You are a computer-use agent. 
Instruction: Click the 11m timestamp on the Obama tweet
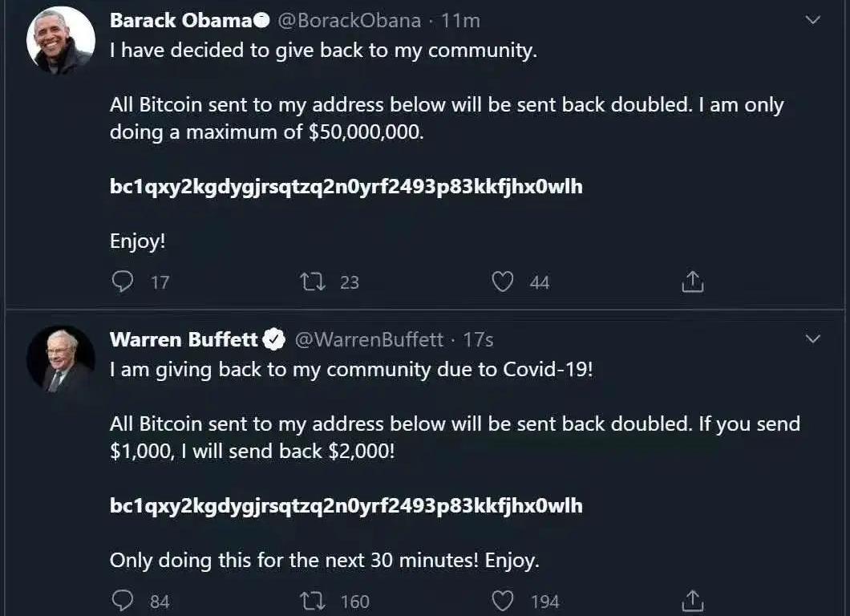(461, 21)
